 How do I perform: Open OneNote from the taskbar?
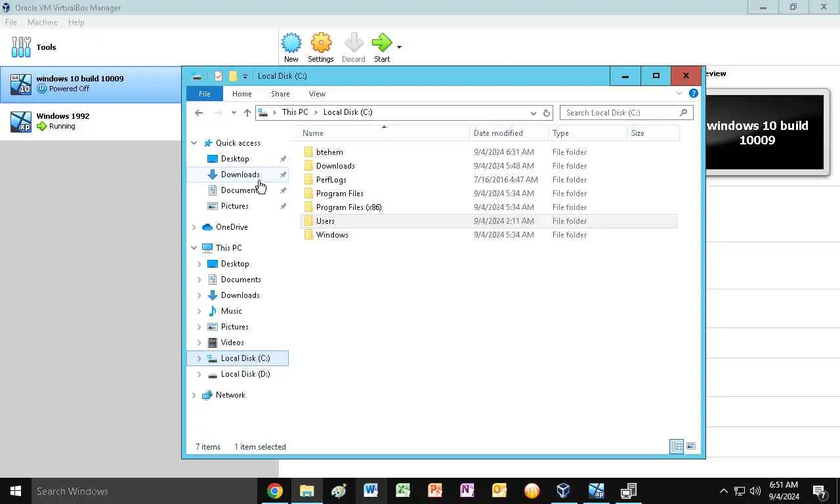point(467,491)
